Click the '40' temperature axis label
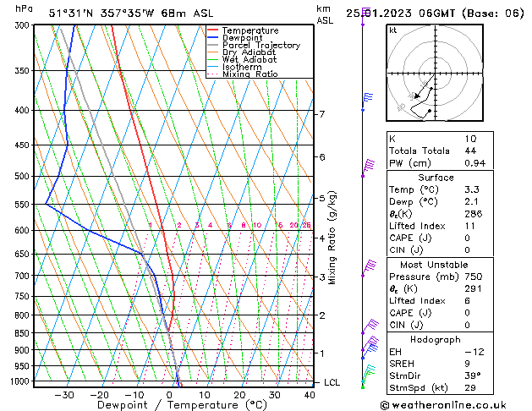Image resolution: width=532 pixels, height=411 pixels. click(x=309, y=395)
